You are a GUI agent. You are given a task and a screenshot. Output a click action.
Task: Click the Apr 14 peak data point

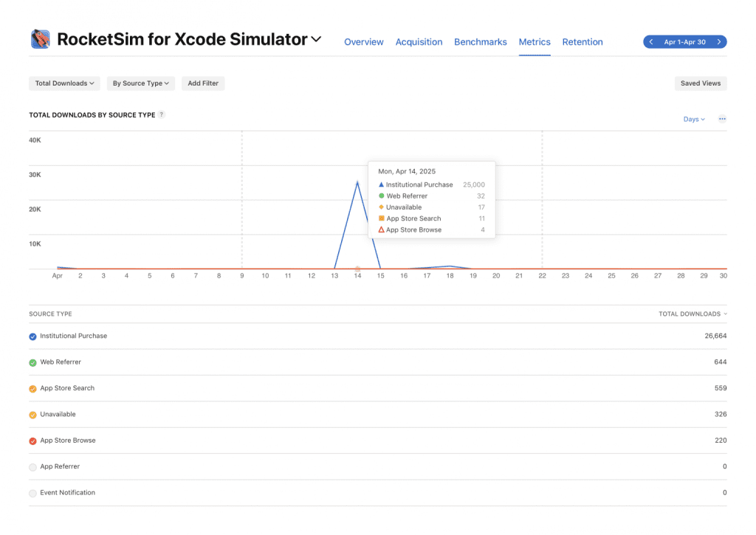357,183
